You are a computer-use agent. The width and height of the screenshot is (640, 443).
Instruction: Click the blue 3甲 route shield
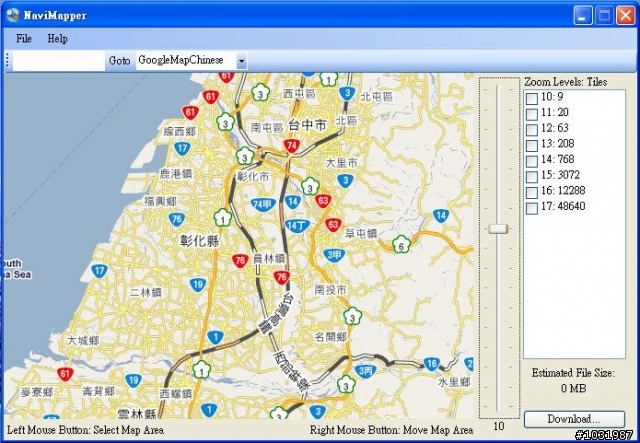(x=334, y=256)
